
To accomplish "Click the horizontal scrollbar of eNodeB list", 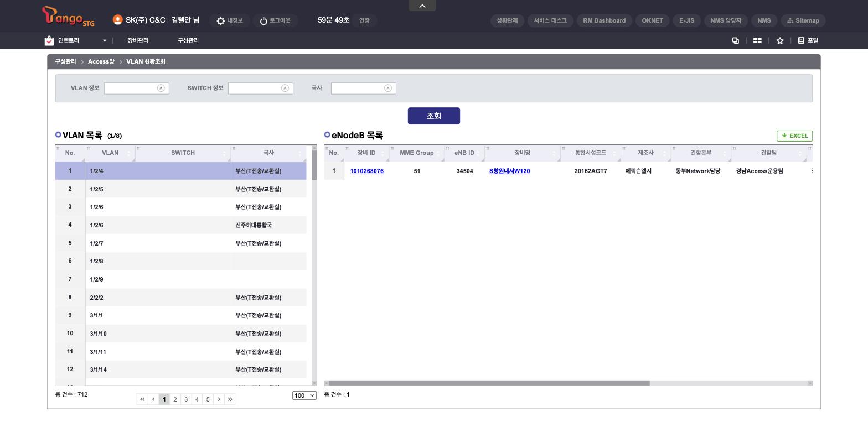I will point(489,383).
